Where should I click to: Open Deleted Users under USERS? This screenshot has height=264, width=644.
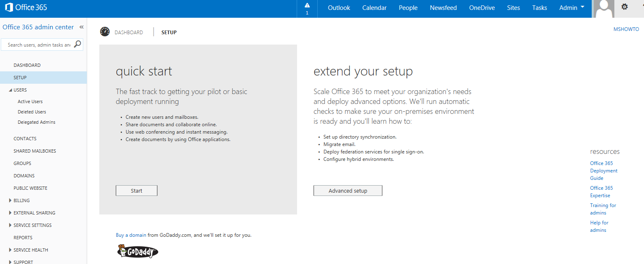click(x=32, y=112)
